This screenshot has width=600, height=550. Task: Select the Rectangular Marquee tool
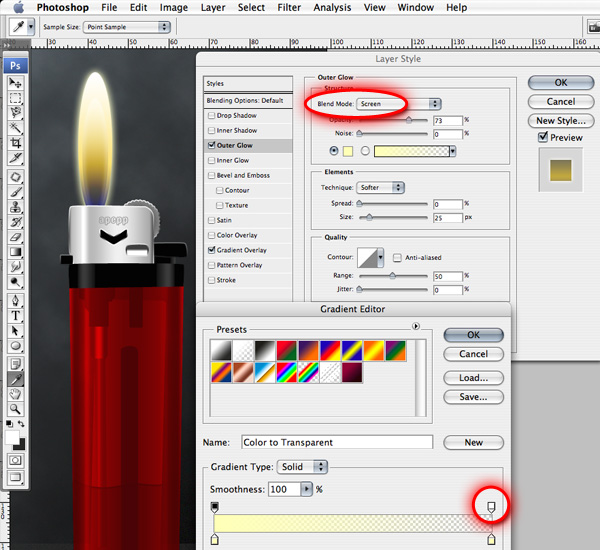[x=16, y=98]
